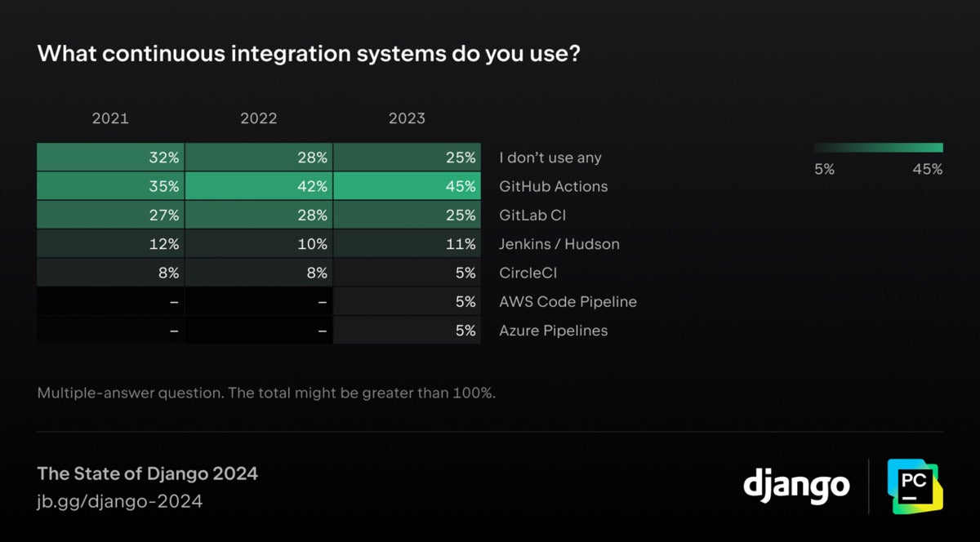Click the 2023 column header

click(407, 118)
